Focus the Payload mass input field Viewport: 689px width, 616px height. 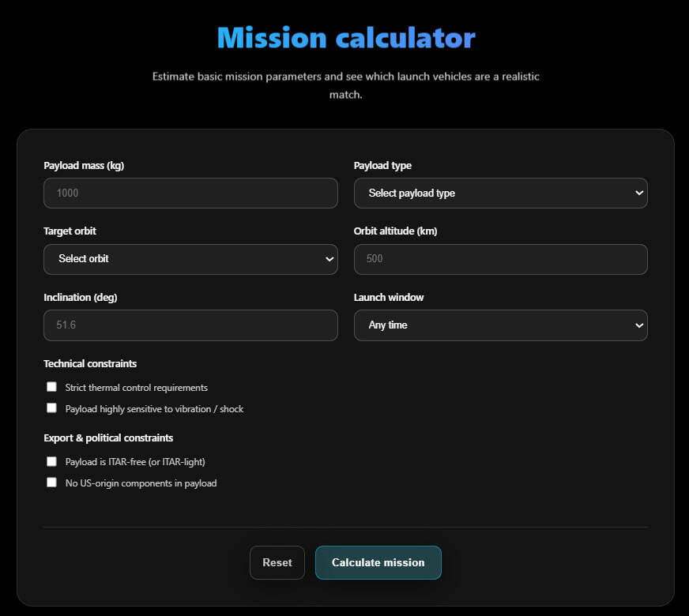(x=190, y=193)
